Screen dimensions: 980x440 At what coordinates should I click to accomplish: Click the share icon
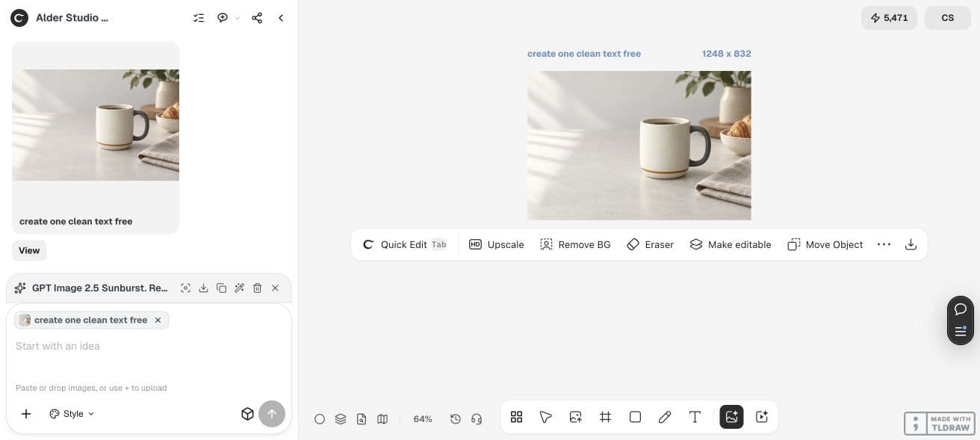tap(257, 18)
